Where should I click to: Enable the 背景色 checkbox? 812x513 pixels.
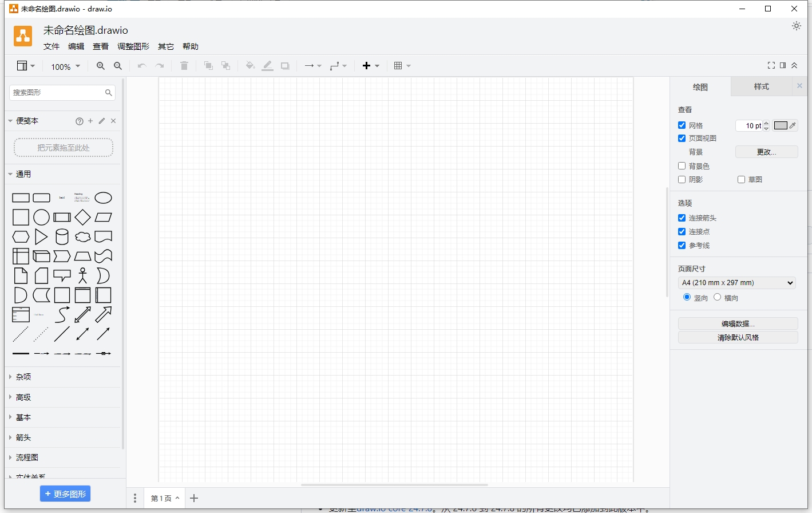[x=682, y=166]
